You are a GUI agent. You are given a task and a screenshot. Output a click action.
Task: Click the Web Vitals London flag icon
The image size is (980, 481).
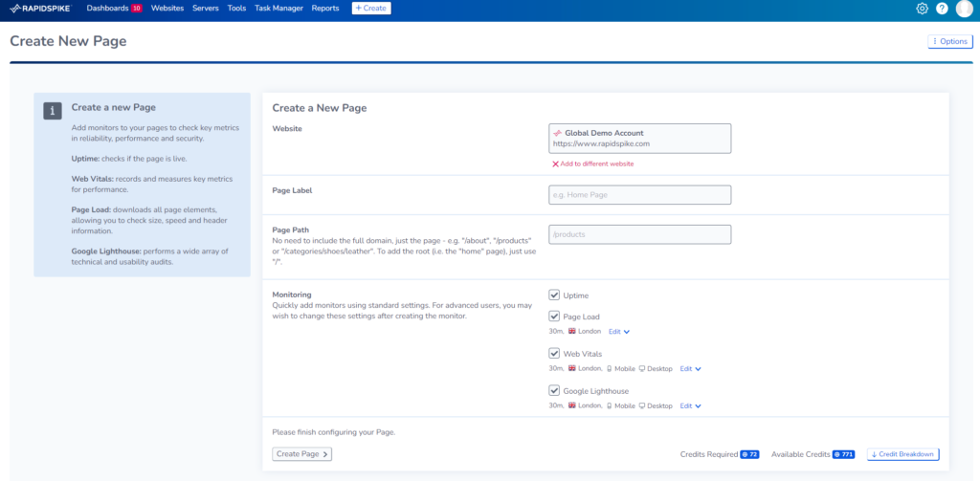point(572,368)
